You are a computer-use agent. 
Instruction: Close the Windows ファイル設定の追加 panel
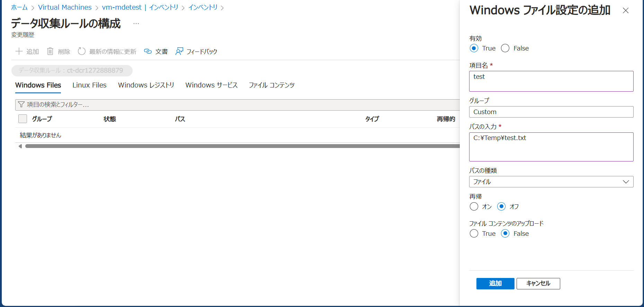pyautogui.click(x=625, y=11)
